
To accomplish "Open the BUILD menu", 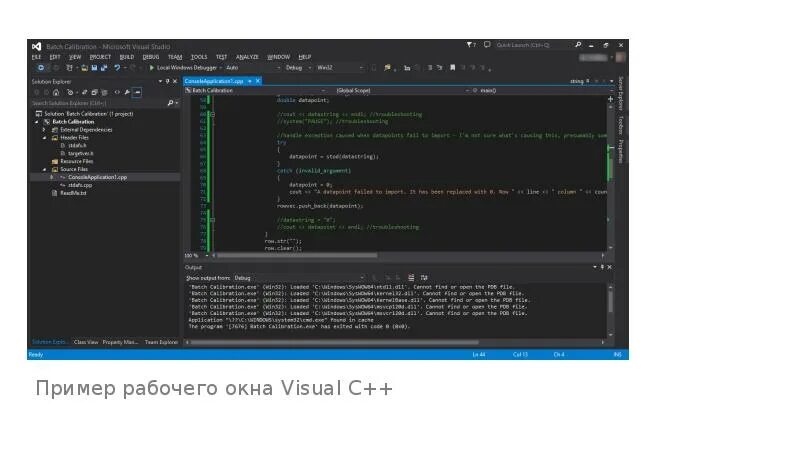I will (127, 57).
